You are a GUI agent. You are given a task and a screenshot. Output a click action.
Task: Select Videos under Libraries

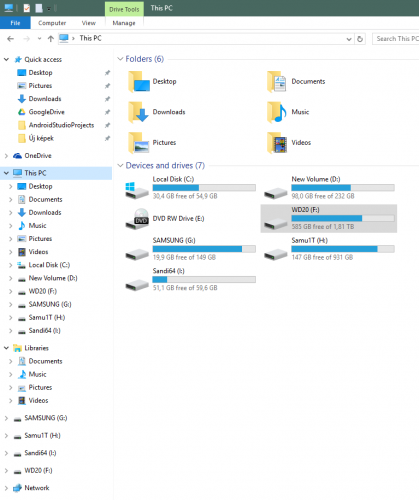(38, 401)
